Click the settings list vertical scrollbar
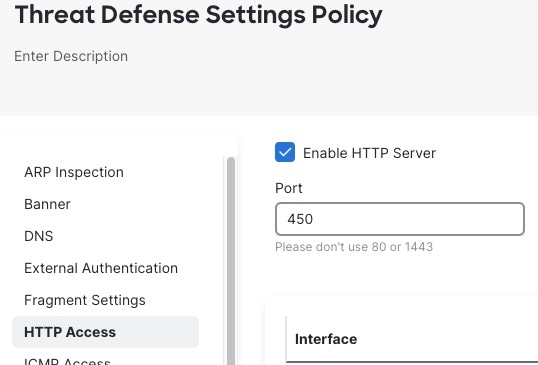This screenshot has width=538, height=365. coord(231,261)
